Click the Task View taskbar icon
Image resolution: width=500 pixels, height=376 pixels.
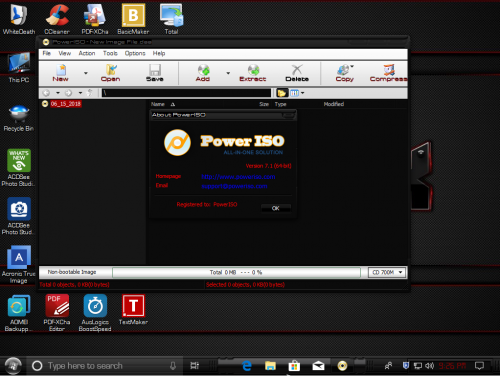click(195, 366)
